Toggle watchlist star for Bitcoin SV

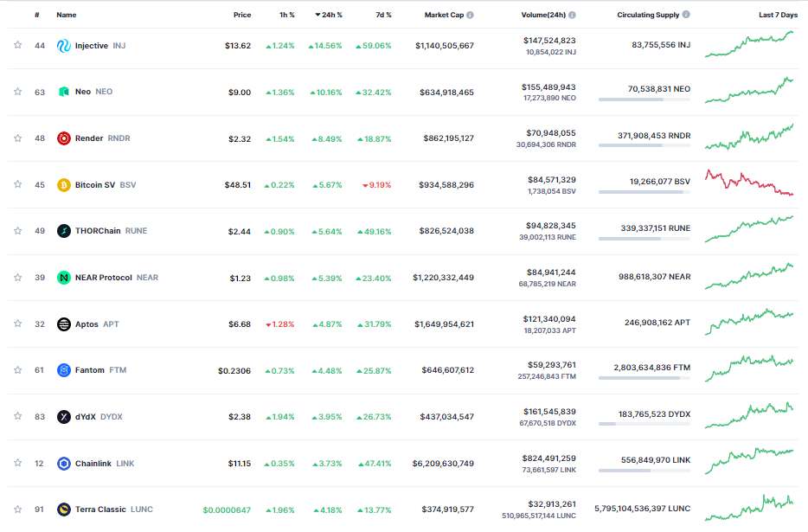(17, 184)
